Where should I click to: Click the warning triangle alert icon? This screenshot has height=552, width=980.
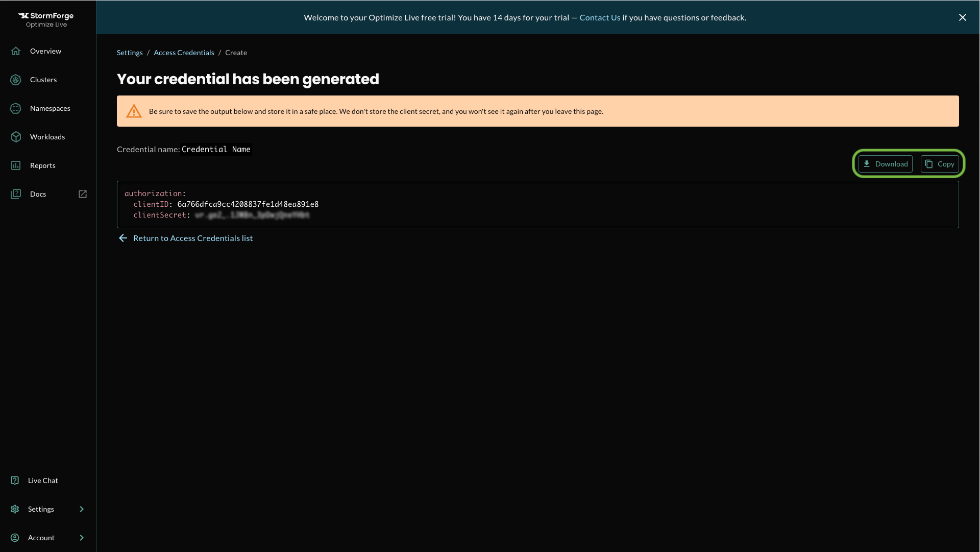click(x=133, y=111)
